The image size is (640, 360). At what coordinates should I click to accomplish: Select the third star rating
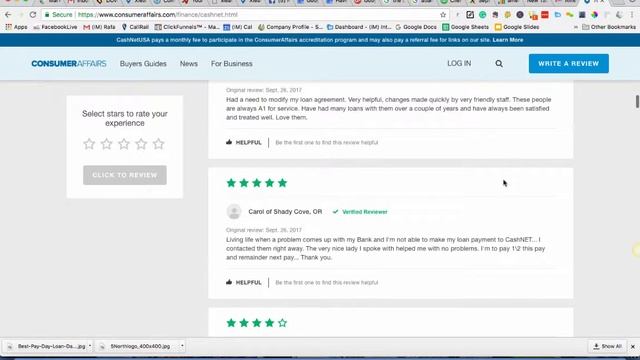pyautogui.click(x=124, y=144)
